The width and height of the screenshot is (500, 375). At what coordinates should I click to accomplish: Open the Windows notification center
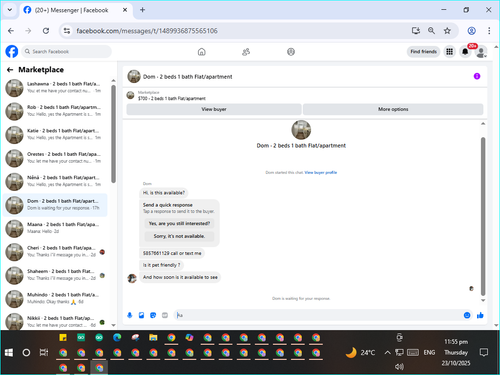[484, 352]
